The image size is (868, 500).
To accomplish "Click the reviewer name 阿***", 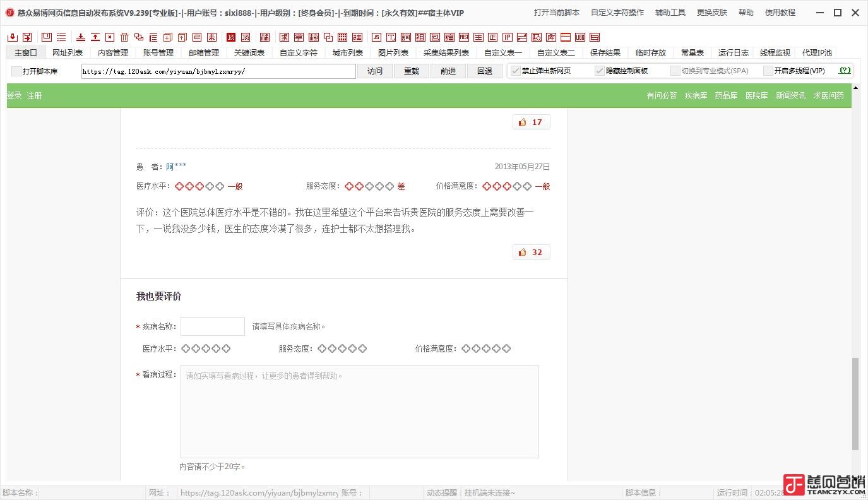I will [x=176, y=167].
